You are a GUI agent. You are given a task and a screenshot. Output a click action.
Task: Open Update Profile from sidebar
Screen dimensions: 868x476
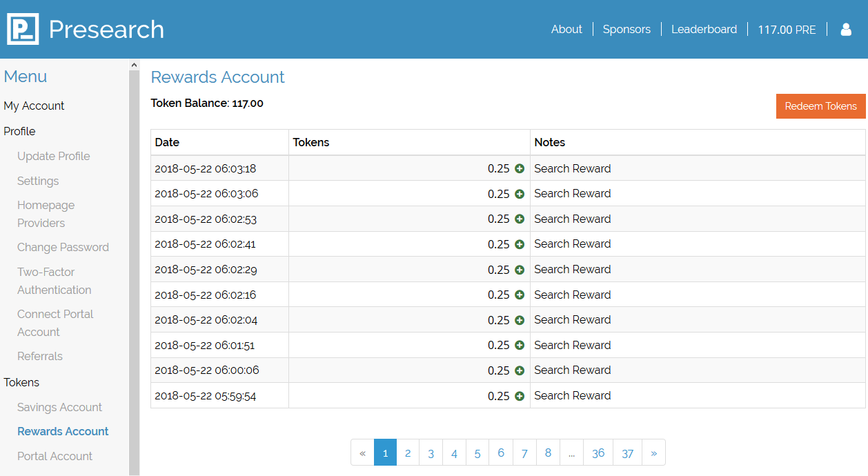point(54,156)
